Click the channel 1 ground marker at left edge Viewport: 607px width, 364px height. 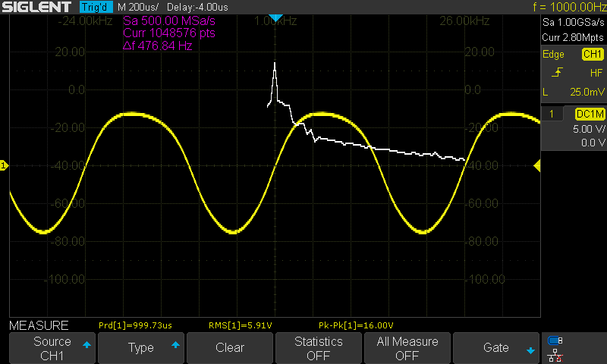pos(4,165)
